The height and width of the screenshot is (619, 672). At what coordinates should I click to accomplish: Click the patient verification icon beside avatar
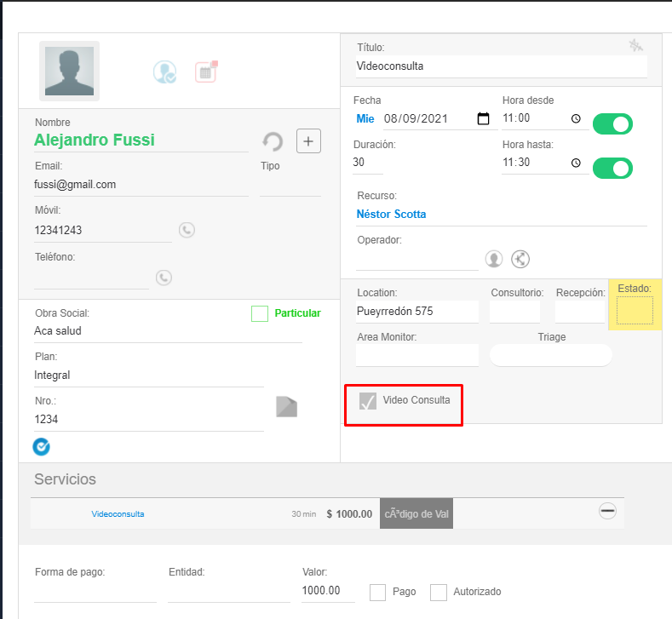coord(164,72)
